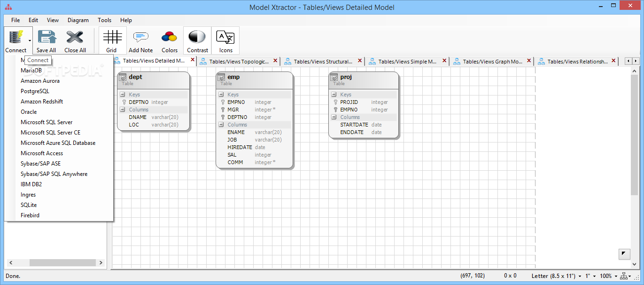Open the Tools menu
The image size is (644, 285).
105,20
